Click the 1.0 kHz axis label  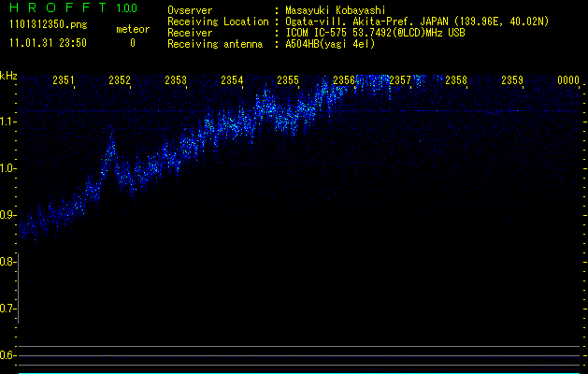pos(7,168)
